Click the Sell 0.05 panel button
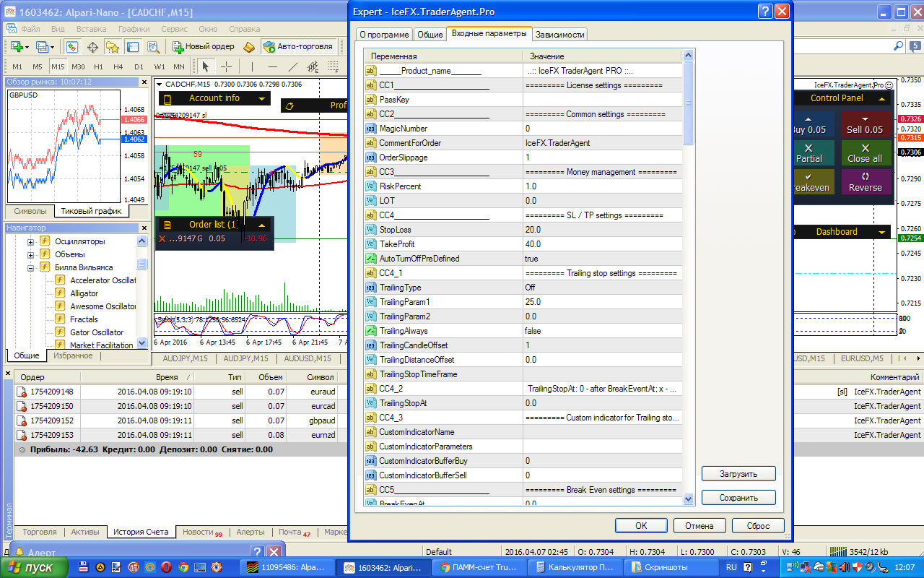Screen dimensions: 924x578 (x=865, y=124)
